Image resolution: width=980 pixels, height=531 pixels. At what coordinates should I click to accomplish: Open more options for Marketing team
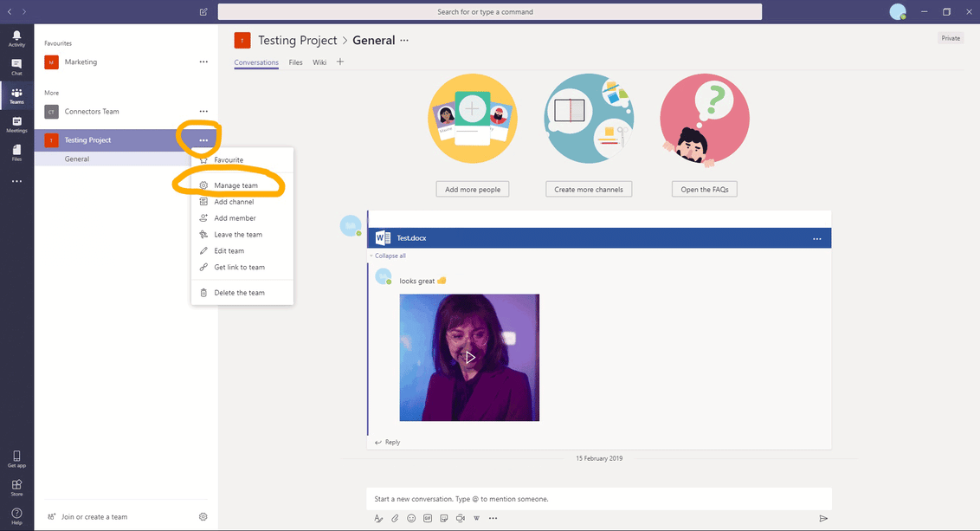pos(203,62)
